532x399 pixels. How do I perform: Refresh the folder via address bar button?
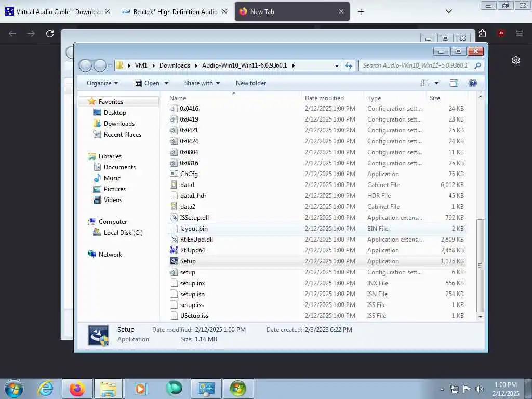(349, 65)
